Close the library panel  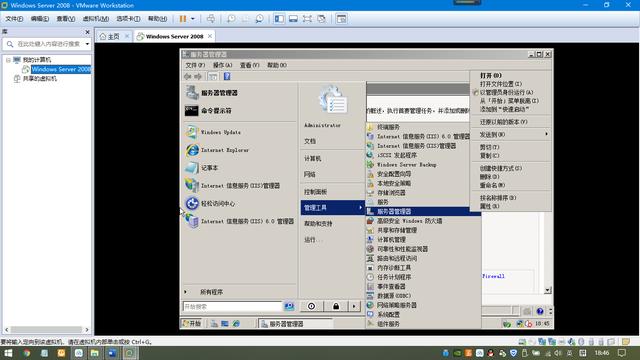[87, 32]
